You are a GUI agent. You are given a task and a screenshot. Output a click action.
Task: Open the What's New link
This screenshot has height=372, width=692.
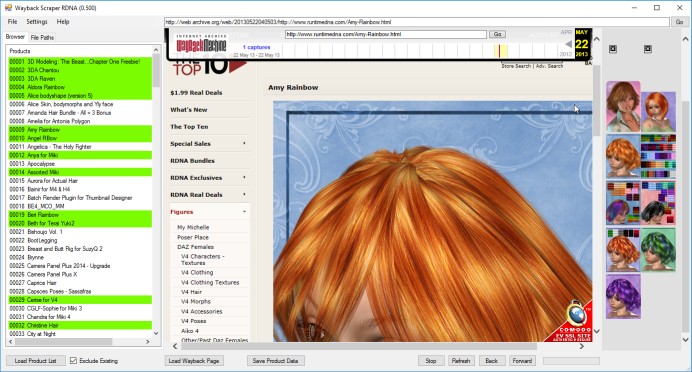point(189,110)
